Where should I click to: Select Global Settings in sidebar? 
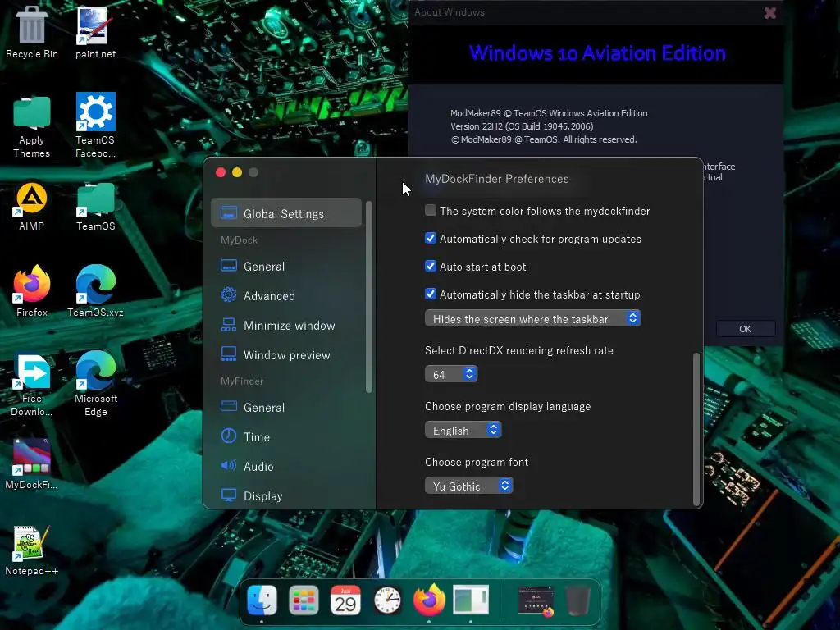[x=286, y=213]
